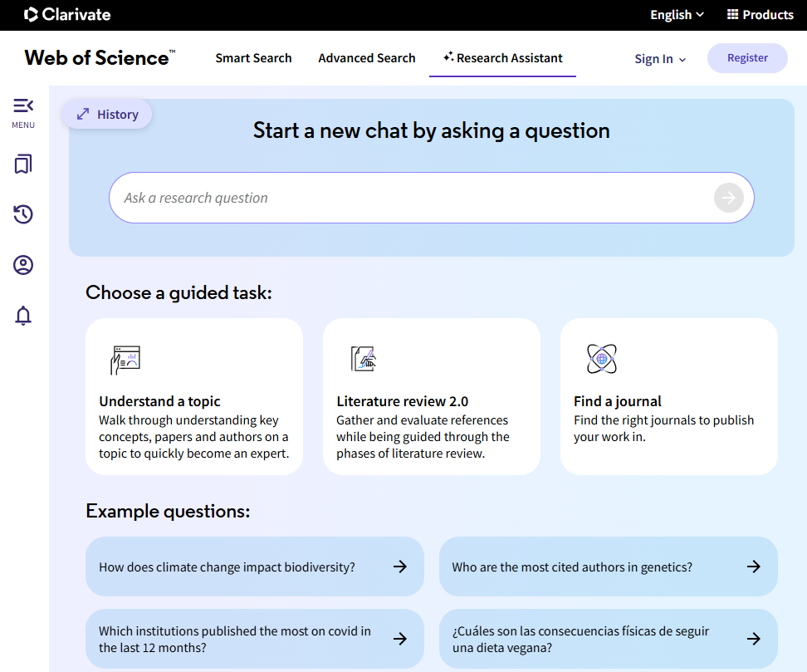This screenshot has height=672, width=807.
Task: Expand the English language dropdown
Action: 677,15
